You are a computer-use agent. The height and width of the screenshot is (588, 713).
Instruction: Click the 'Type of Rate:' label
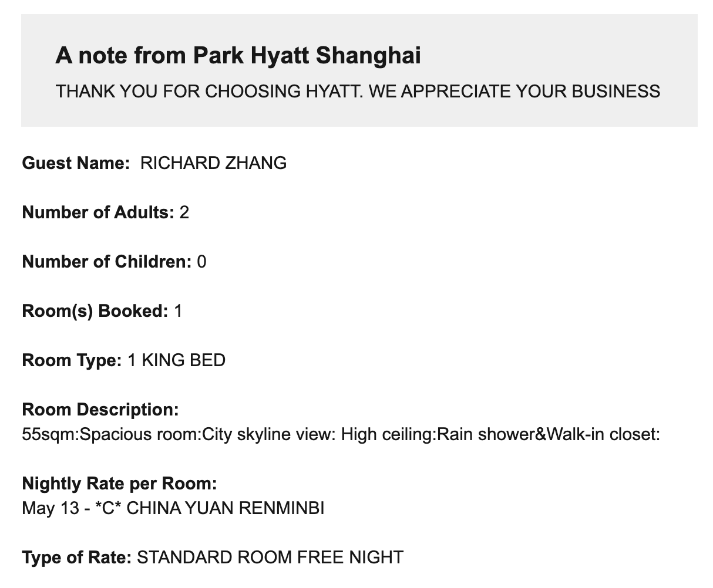tap(77, 557)
